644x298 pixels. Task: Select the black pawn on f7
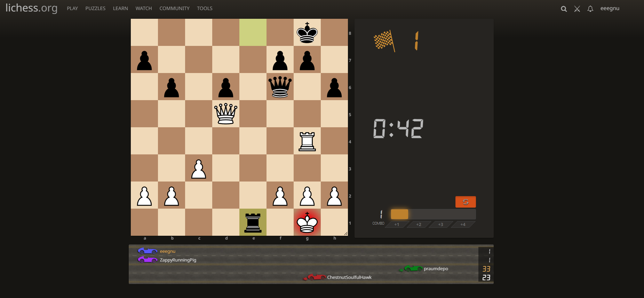tap(280, 59)
